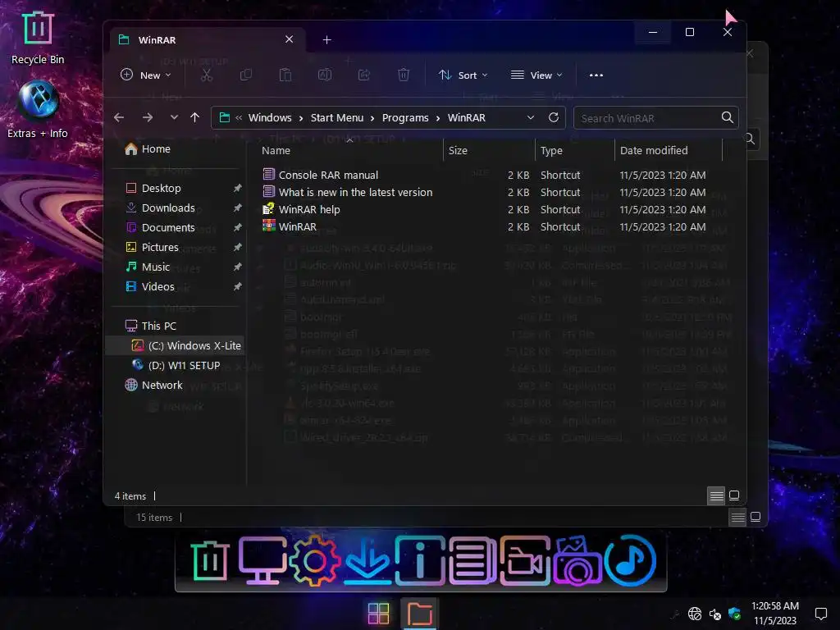Image resolution: width=840 pixels, height=630 pixels.
Task: Open the View dropdown menu
Action: (x=536, y=75)
